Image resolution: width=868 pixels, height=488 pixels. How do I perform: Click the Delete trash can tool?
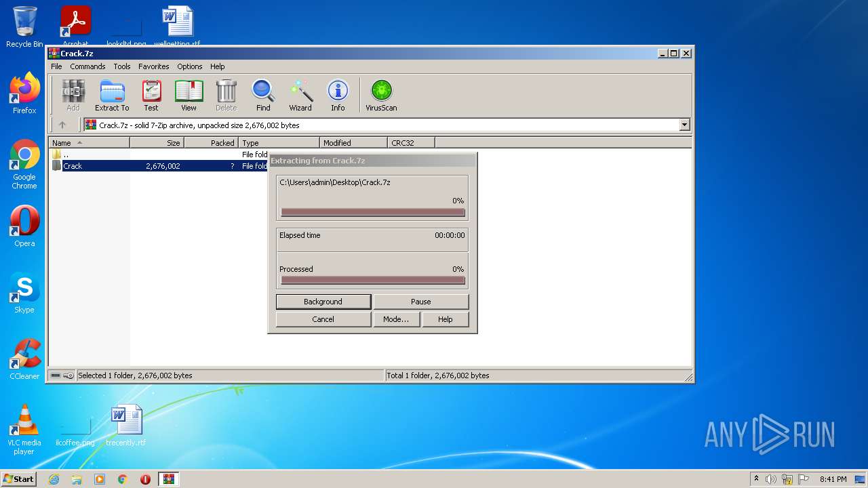(226, 95)
